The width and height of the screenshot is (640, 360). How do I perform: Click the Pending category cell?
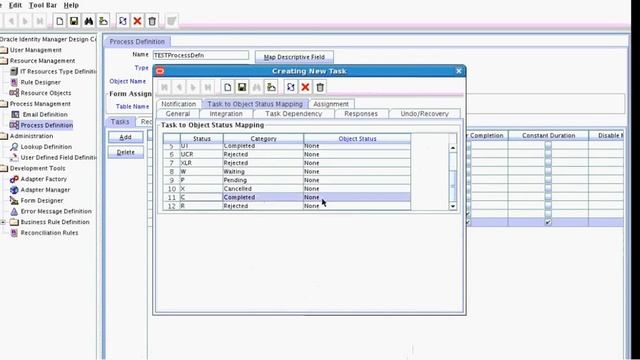pyautogui.click(x=263, y=180)
